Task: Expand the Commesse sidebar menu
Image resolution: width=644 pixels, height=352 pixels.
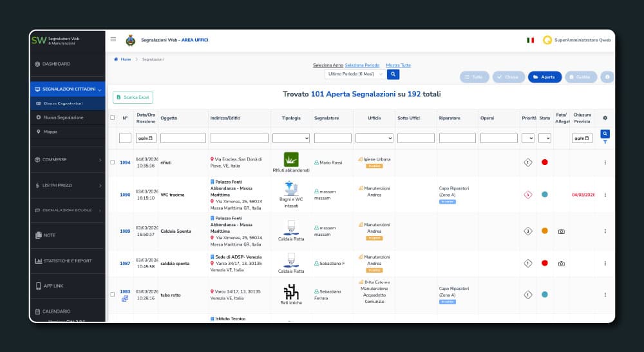Action: (68, 159)
